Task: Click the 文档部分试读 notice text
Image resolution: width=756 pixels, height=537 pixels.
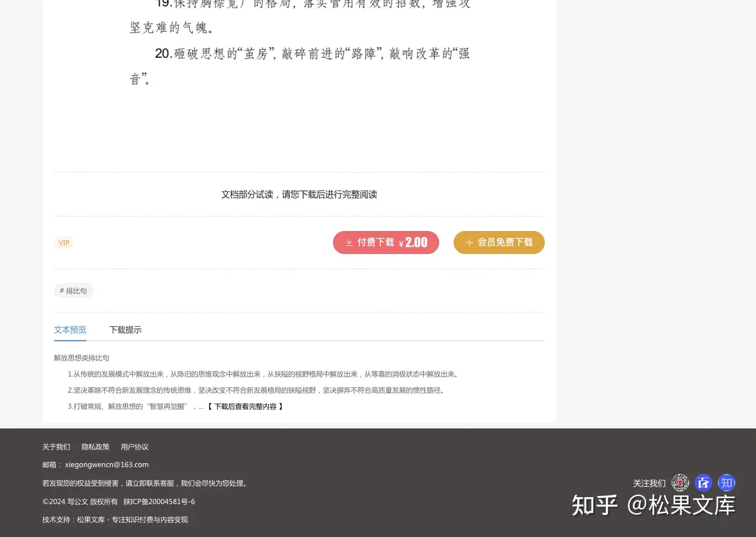Action: pyautogui.click(x=300, y=195)
